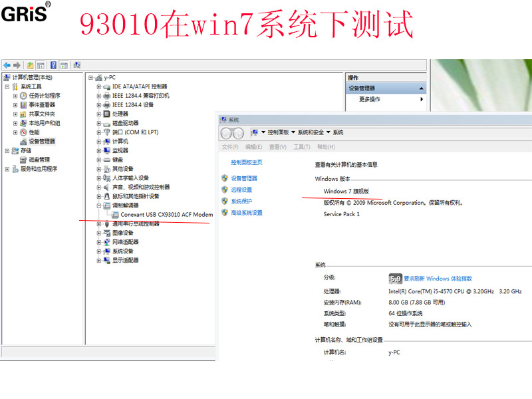Click the 控制面板 breadcrumb in address bar
Viewport: 532px width, 399px height.
pos(278,132)
